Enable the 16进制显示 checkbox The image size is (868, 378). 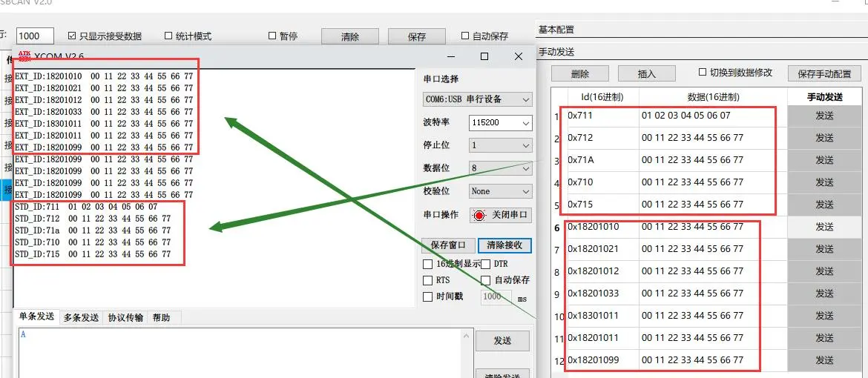point(427,264)
